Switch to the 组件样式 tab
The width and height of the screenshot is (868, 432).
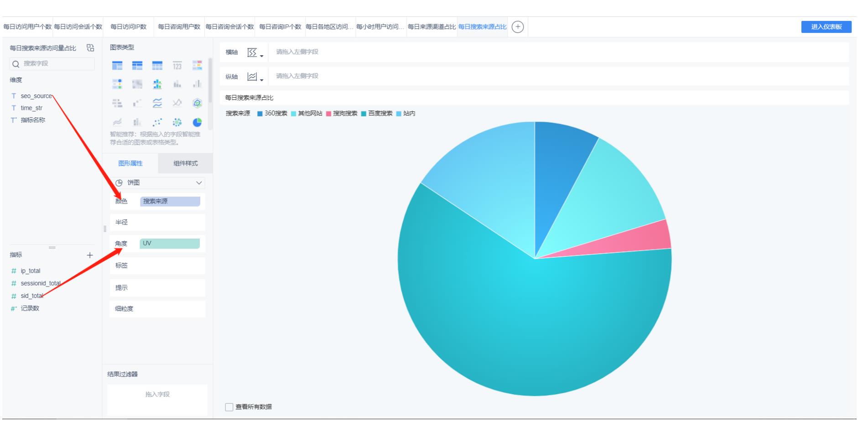tap(186, 163)
